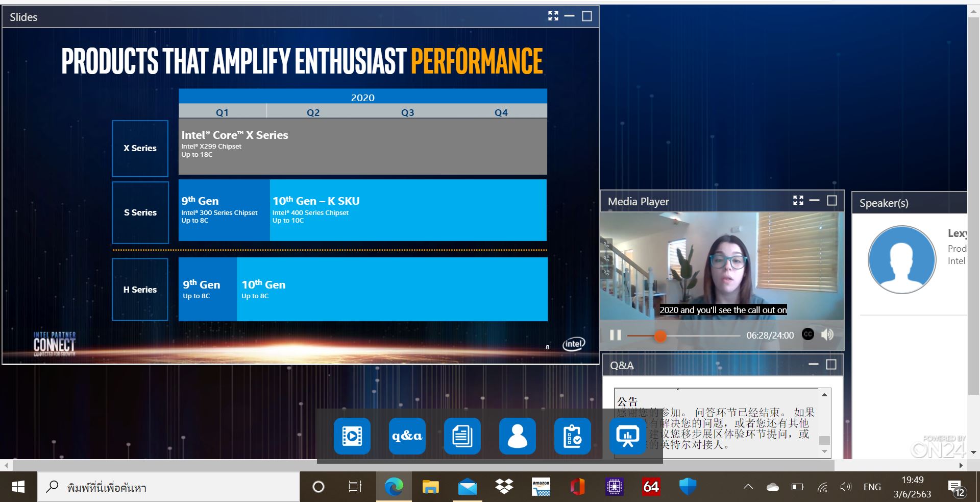Click the video timeline track ahead
Viewport: 980px width, 502px height.
tap(703, 336)
